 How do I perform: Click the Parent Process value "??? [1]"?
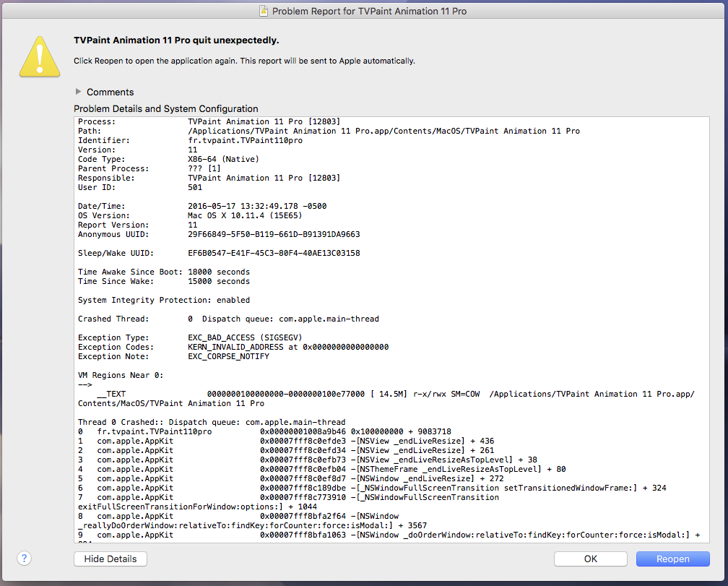pyautogui.click(x=204, y=168)
